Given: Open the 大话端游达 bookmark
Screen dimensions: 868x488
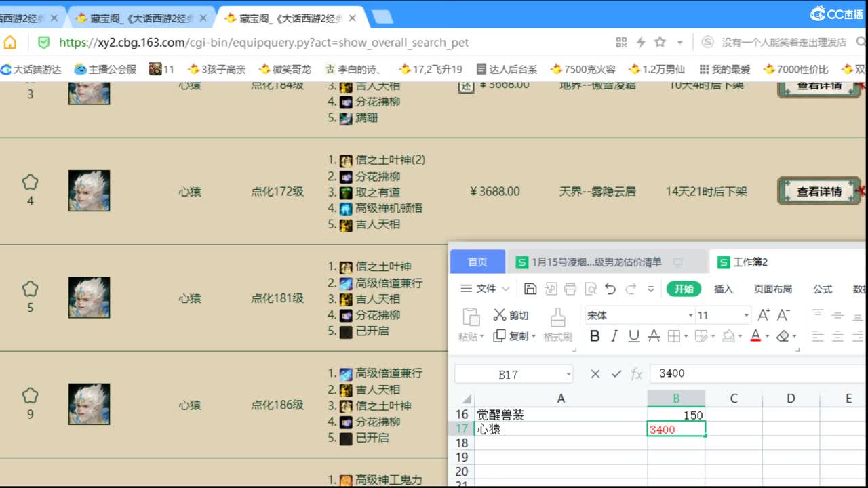Looking at the screenshot, I should pyautogui.click(x=31, y=69).
